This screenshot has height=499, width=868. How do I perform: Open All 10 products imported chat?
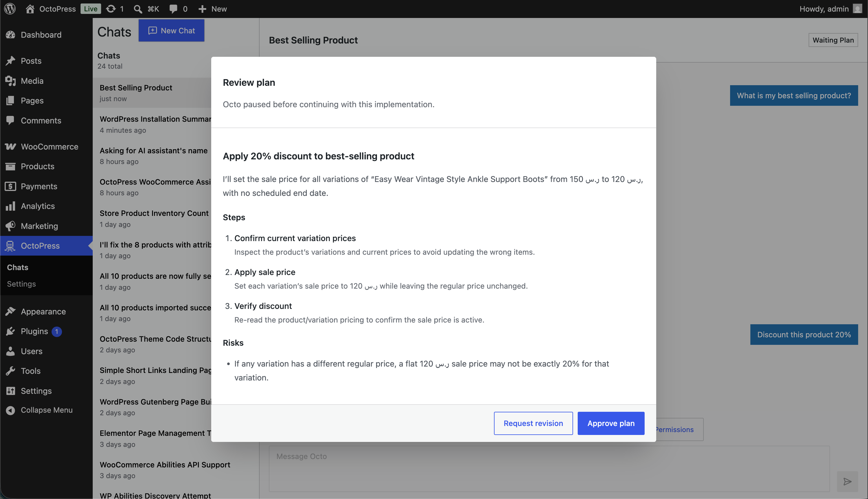click(x=152, y=313)
